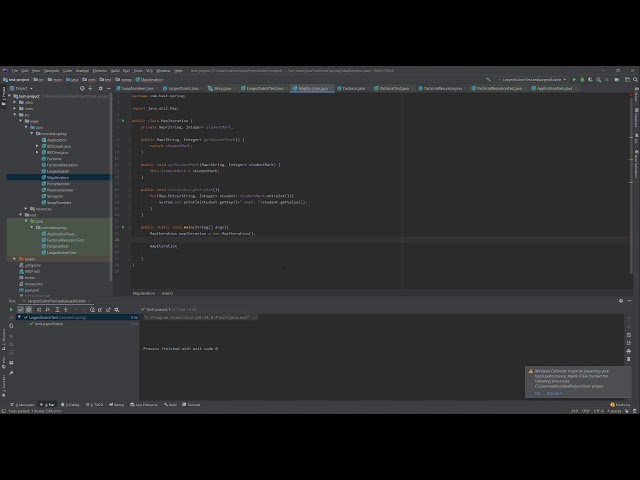640x480 pixels.
Task: Open the Event Log indicator
Action: click(620, 404)
